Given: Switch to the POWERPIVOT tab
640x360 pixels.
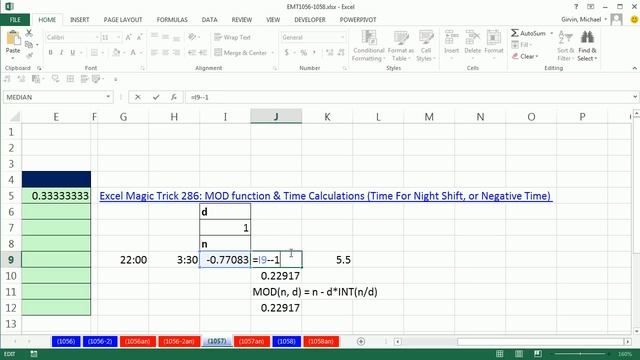Looking at the screenshot, I should [x=358, y=20].
